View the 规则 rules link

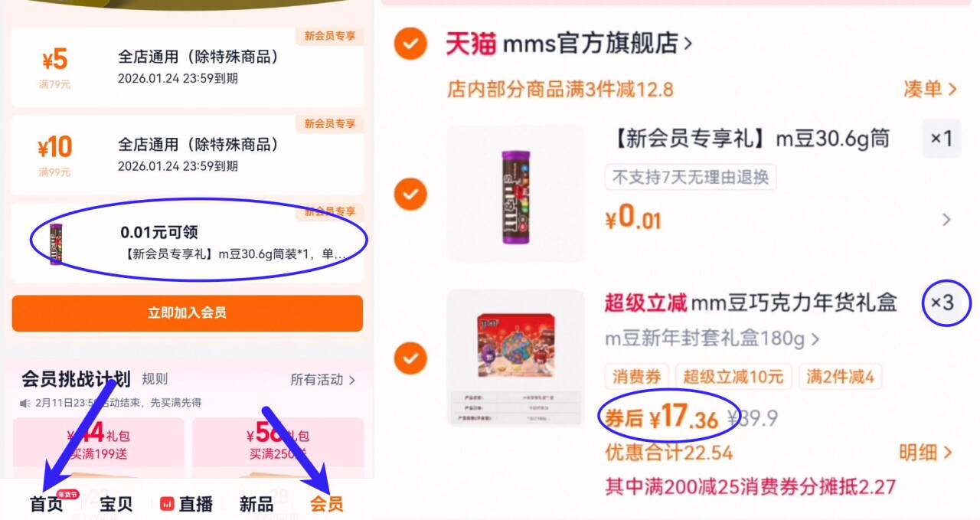tap(155, 379)
